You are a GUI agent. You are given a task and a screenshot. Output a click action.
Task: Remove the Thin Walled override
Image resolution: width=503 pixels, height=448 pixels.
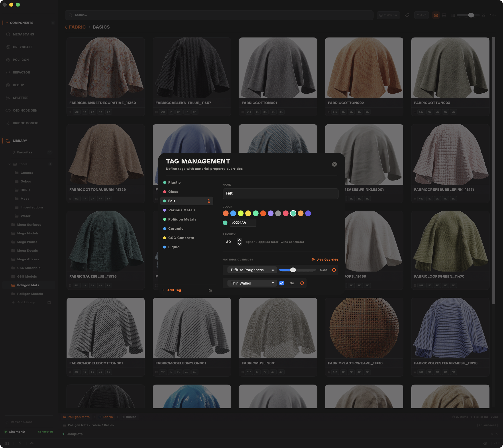pos(302,283)
